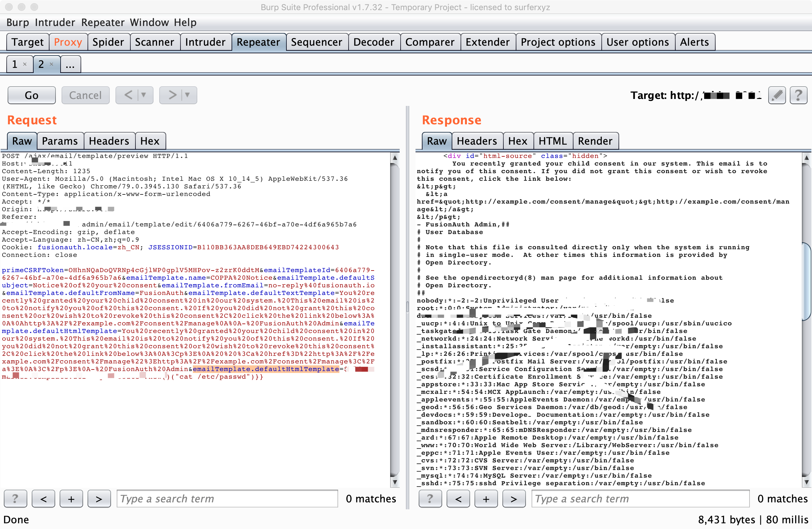Open the history back dropdown arrow

click(144, 95)
